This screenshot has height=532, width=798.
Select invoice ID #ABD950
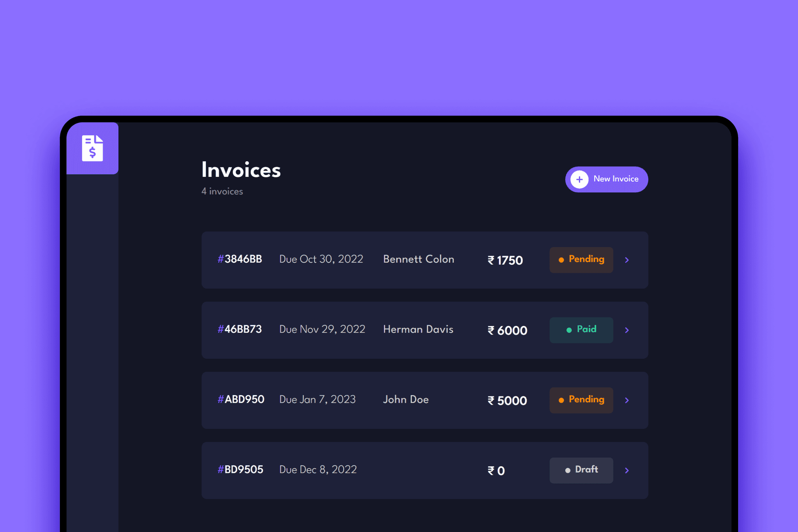tap(241, 399)
